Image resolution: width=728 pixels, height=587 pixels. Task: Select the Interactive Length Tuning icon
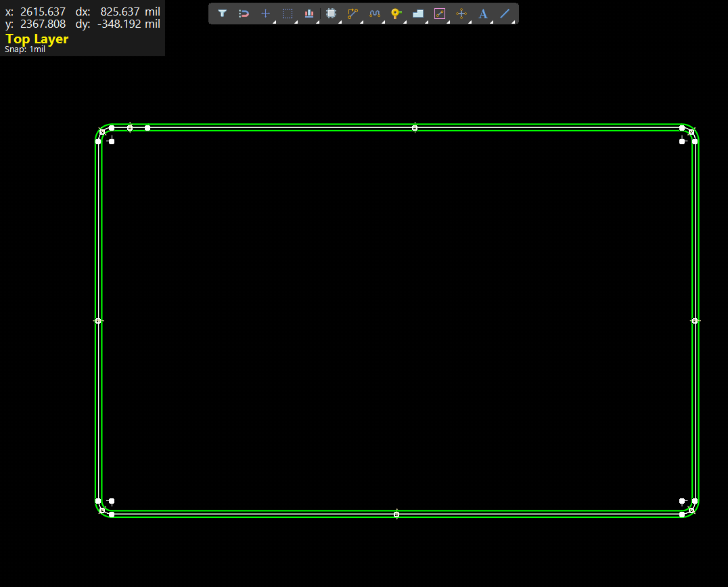point(375,14)
